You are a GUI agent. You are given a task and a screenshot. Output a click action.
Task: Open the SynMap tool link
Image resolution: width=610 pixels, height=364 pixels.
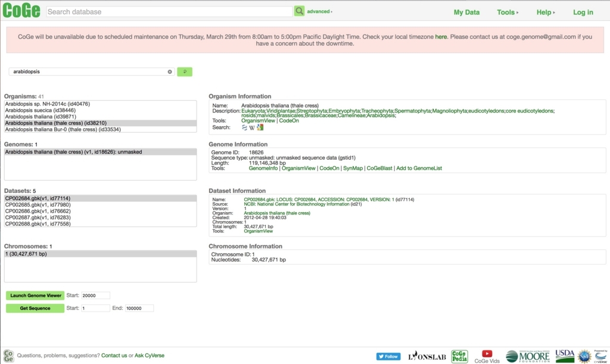pyautogui.click(x=353, y=169)
